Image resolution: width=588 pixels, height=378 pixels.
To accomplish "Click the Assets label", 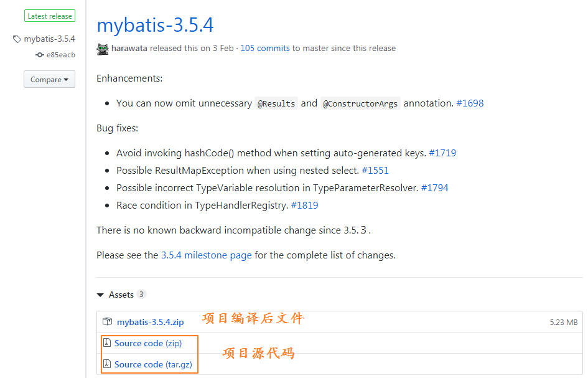I will (x=121, y=295).
